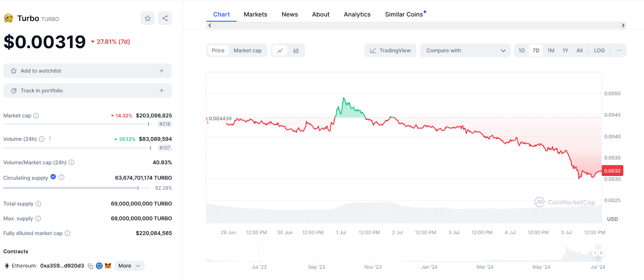Expand the More contracts dropdown
Viewport: 644px width, 280px height.
130,266
